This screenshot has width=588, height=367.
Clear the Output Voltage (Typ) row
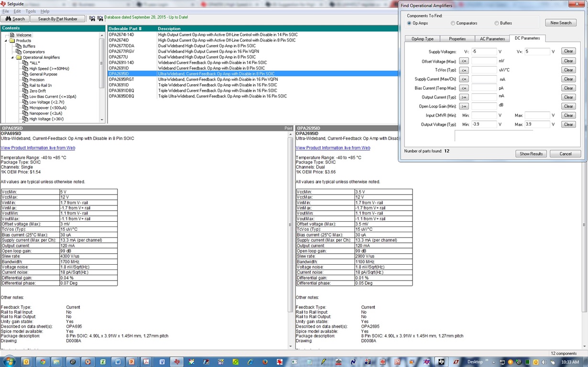[568, 124]
